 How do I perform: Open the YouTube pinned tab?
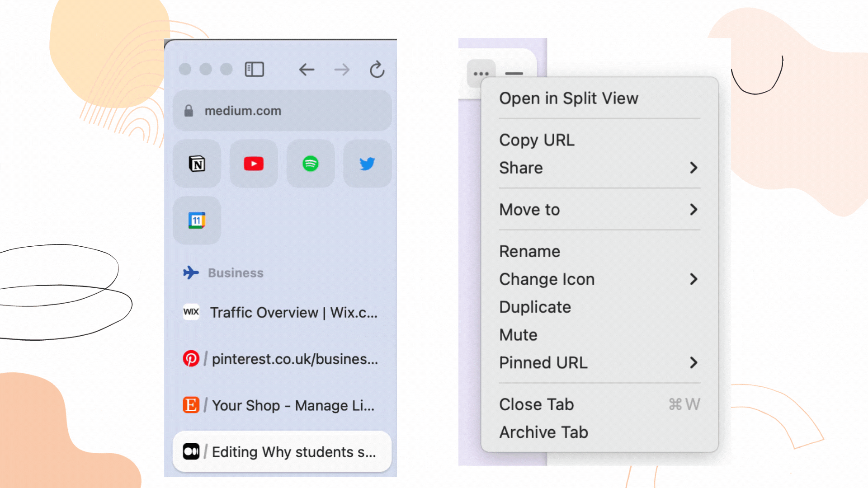click(x=254, y=164)
